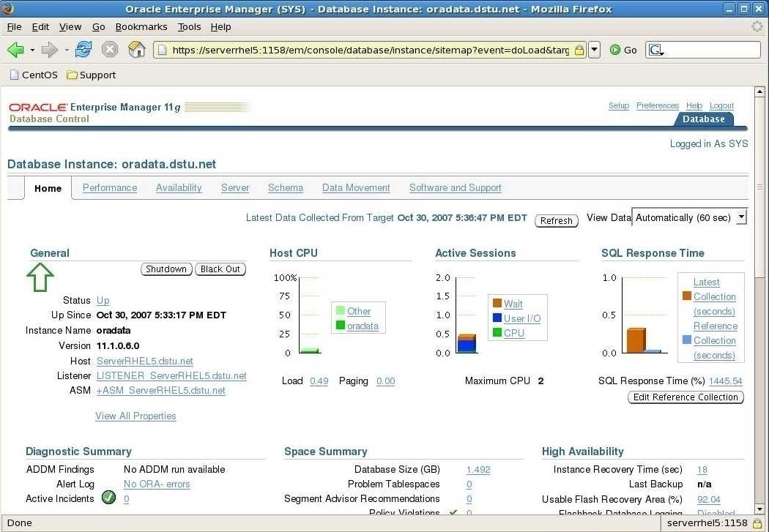Click Database Size value 1.492

point(478,469)
